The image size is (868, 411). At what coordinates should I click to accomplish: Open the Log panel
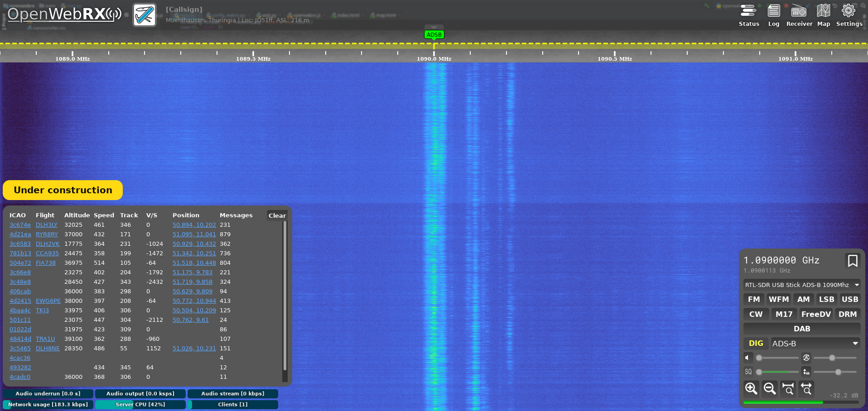point(774,15)
